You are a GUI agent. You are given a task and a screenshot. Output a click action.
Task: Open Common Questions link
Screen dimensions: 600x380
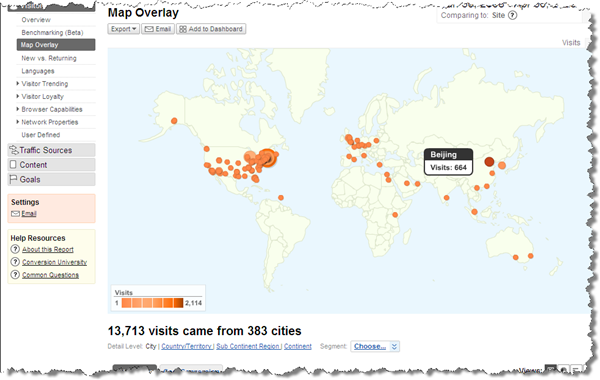51,275
